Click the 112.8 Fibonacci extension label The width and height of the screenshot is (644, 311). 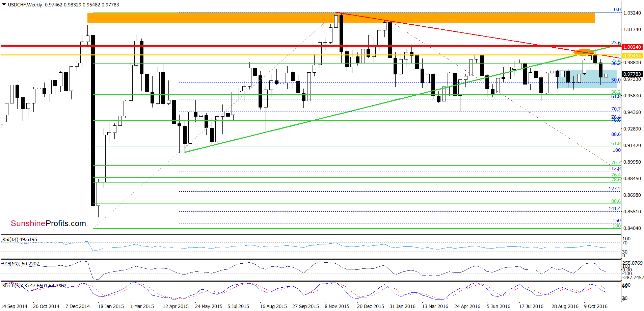click(x=615, y=168)
